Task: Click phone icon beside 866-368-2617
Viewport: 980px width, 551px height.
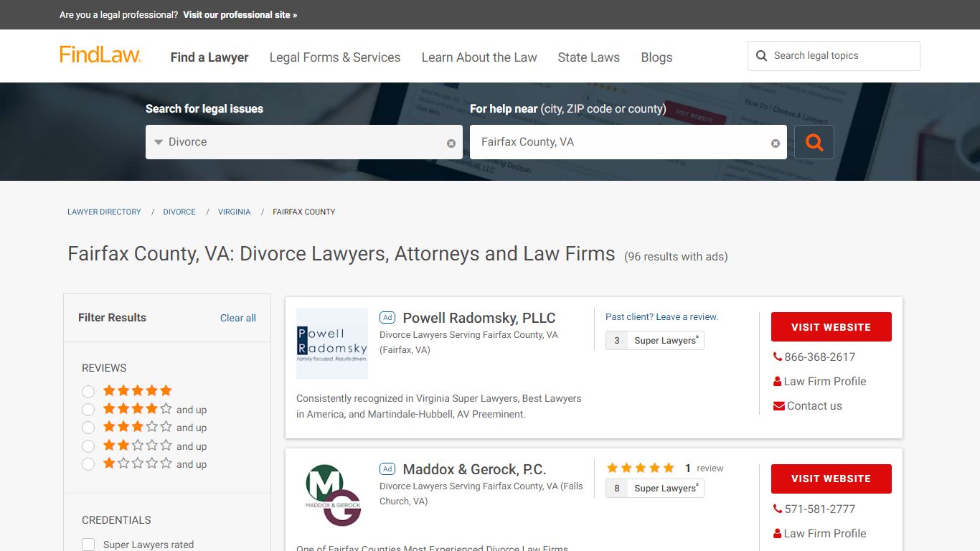Action: [778, 357]
